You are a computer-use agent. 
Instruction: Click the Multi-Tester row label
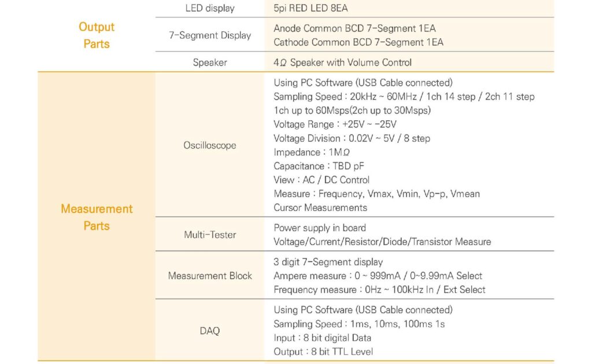coord(210,235)
